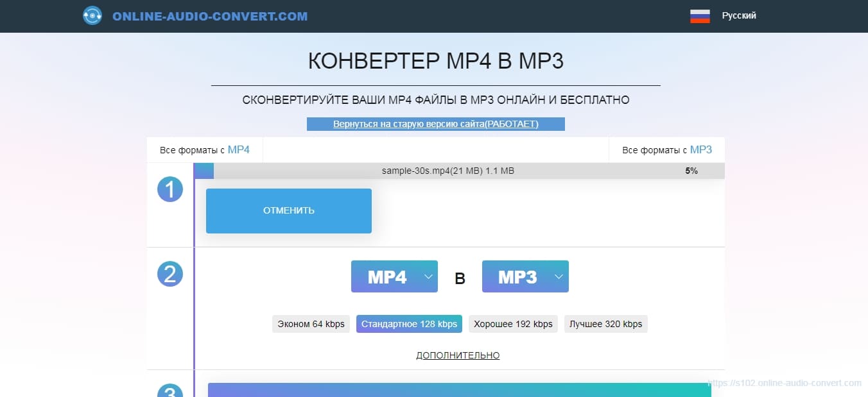Select quality Эконом 64 kbps
The height and width of the screenshot is (397, 868).
[311, 324]
